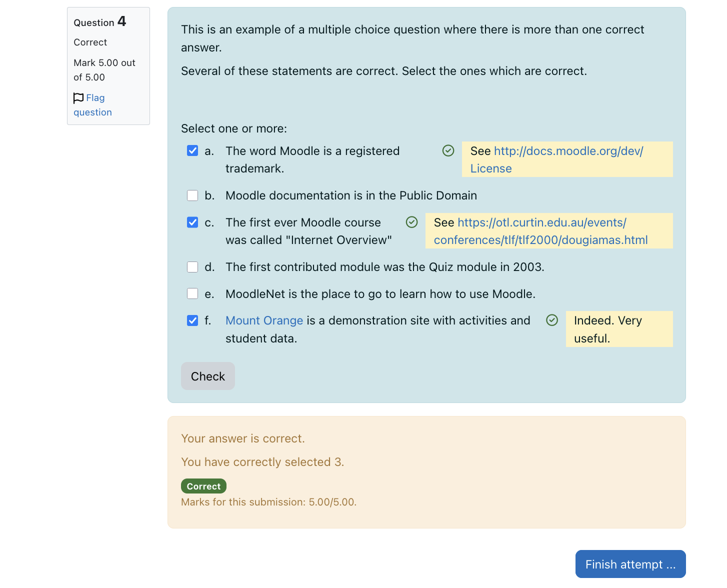
Task: Open the Mount Orange link
Action: 264,320
